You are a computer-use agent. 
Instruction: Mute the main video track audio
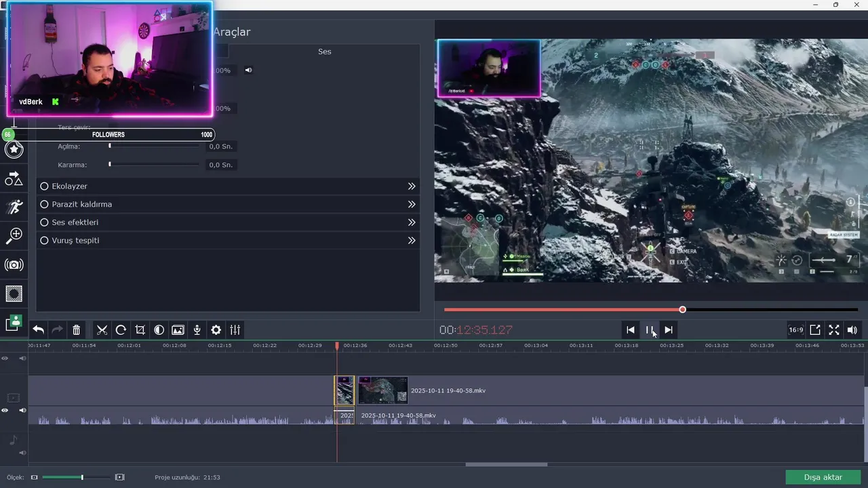22,410
